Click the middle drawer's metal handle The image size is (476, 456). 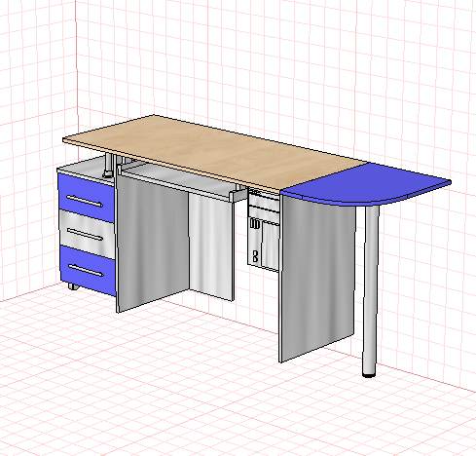pyautogui.click(x=85, y=235)
